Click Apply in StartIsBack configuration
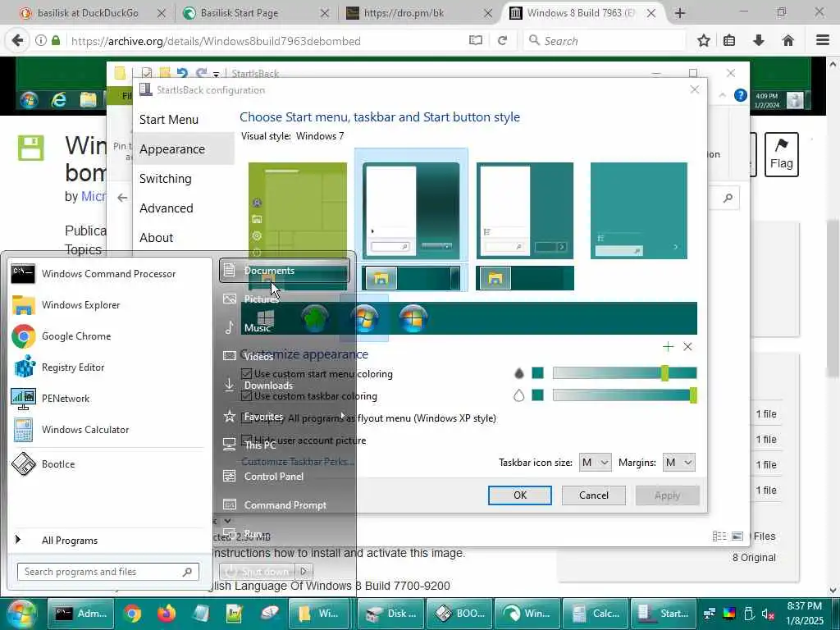The height and width of the screenshot is (630, 840). click(667, 495)
